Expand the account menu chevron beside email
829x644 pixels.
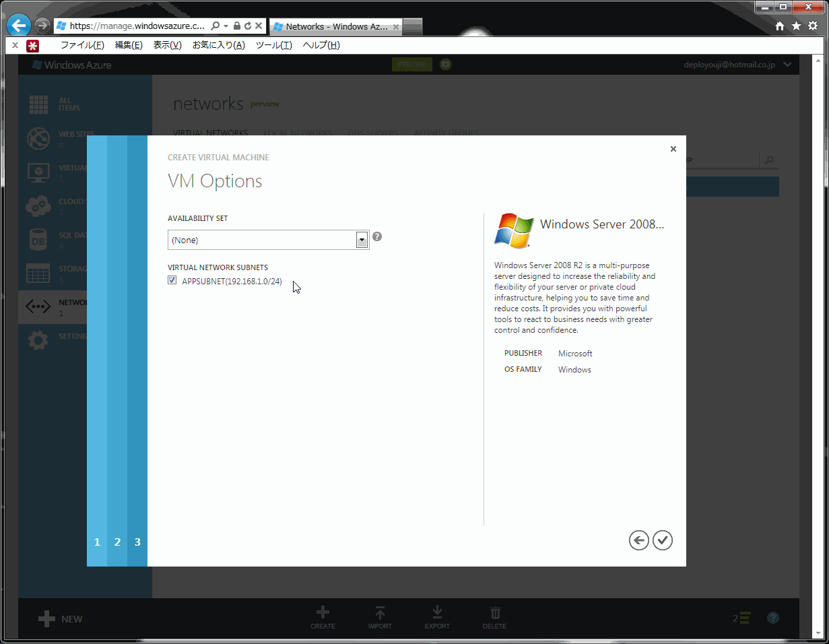pyautogui.click(x=787, y=65)
